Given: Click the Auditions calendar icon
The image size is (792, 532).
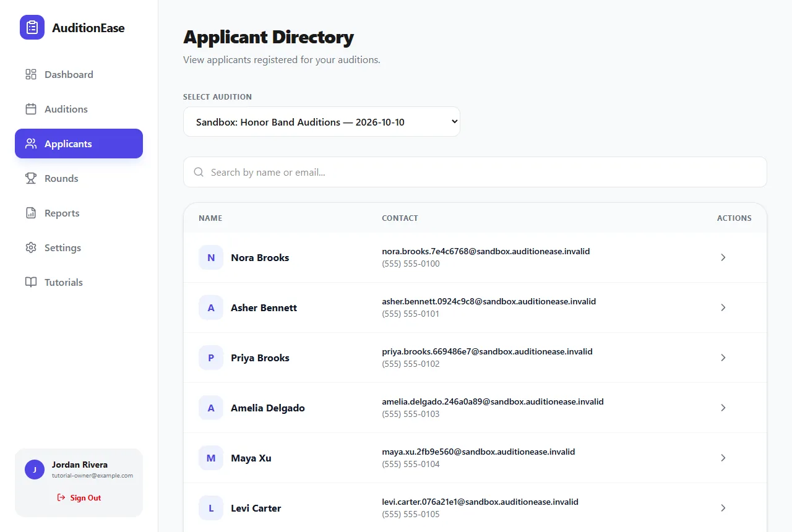Looking at the screenshot, I should tap(31, 109).
